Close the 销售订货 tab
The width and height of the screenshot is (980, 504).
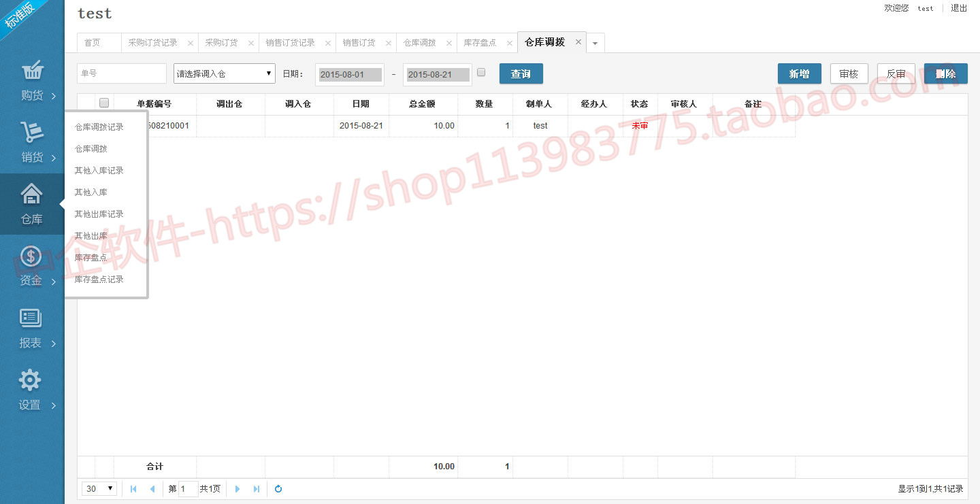(x=389, y=43)
